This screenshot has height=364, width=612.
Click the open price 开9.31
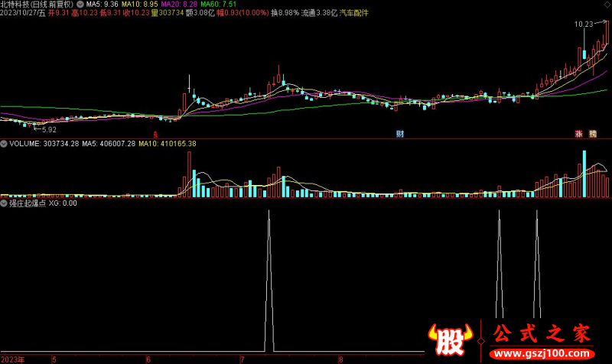[59, 13]
